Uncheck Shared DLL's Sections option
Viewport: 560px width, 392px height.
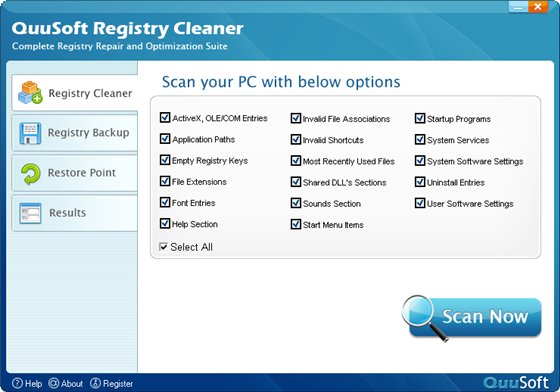pyautogui.click(x=296, y=182)
